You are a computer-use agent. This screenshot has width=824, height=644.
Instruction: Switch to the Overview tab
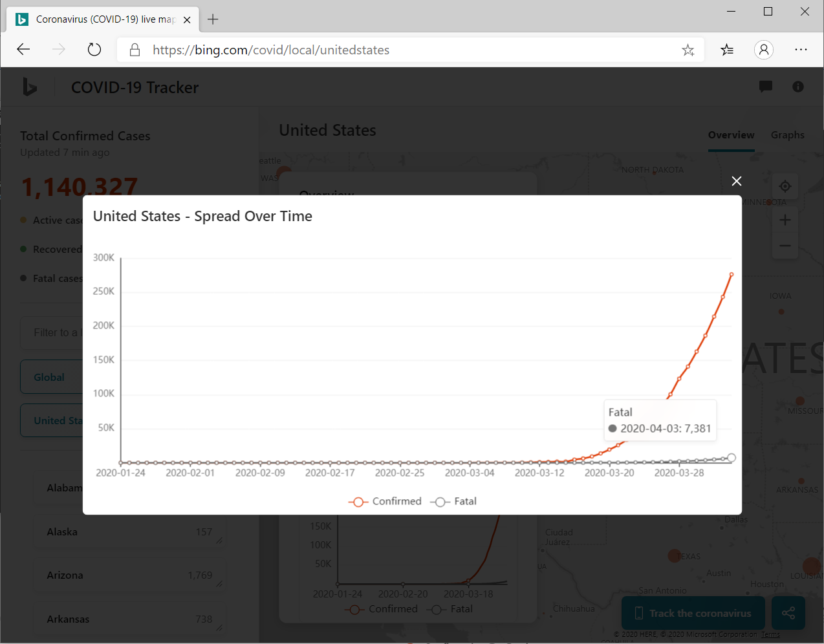732,135
